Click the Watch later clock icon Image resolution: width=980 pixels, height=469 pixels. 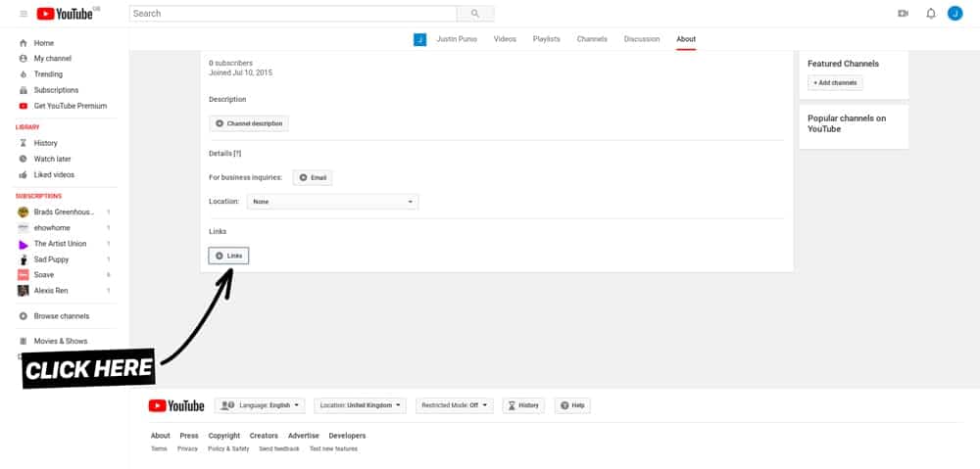tap(24, 160)
